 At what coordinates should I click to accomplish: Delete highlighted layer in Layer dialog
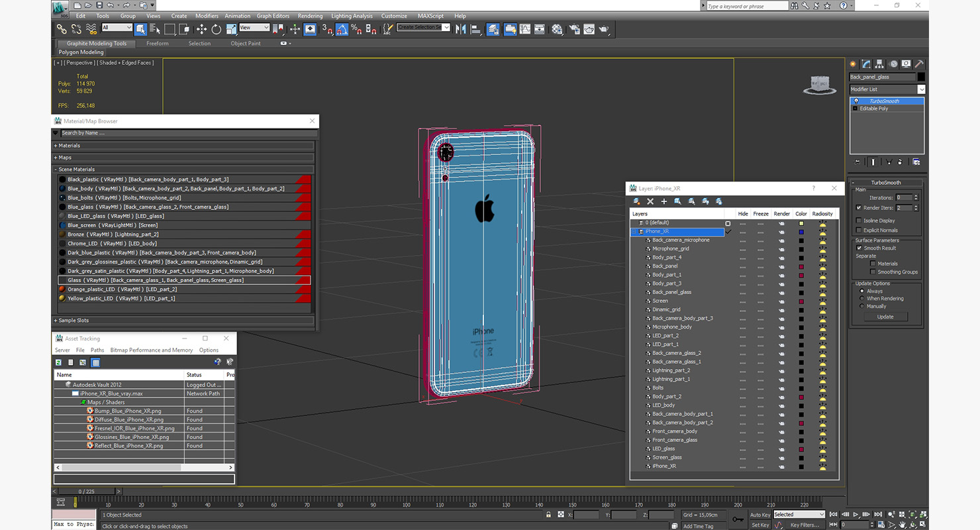pyautogui.click(x=650, y=201)
